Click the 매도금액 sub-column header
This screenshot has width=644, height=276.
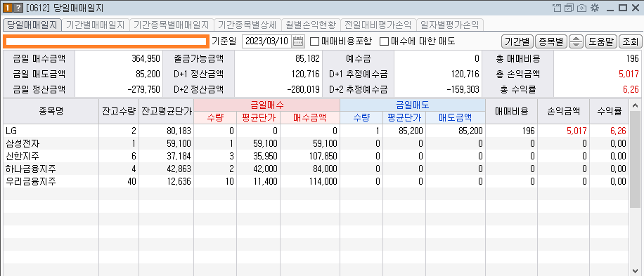click(x=455, y=118)
